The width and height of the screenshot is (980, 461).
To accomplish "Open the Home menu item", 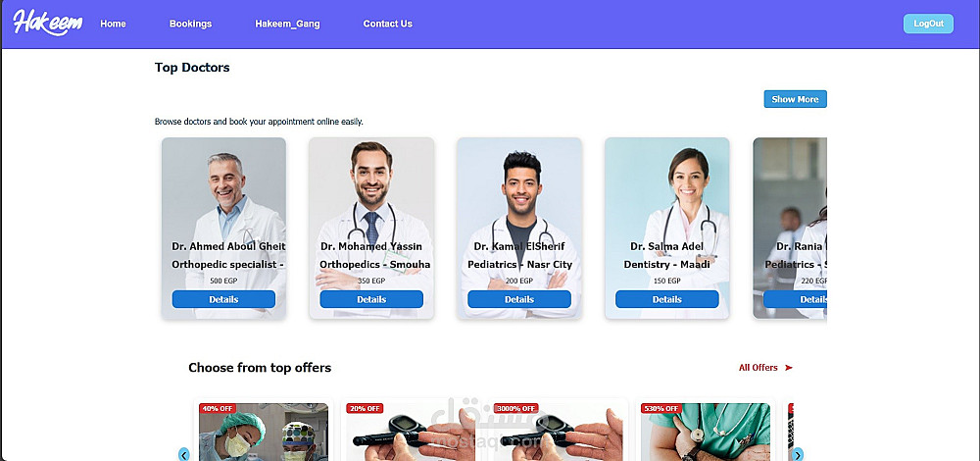I will (x=113, y=24).
